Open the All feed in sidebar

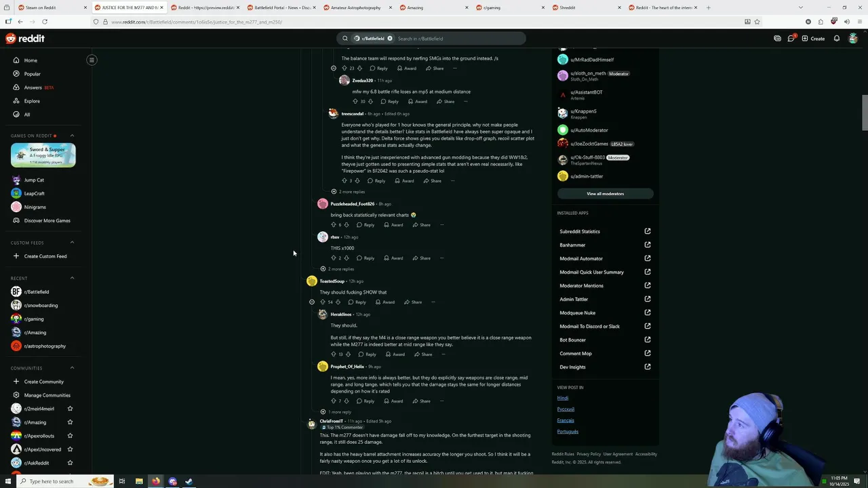click(x=27, y=115)
